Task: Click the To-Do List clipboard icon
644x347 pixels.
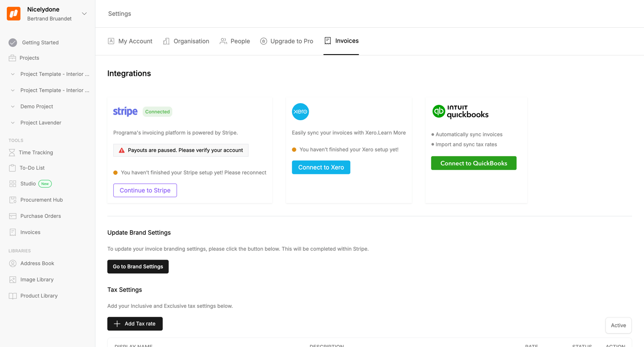Action: click(12, 168)
